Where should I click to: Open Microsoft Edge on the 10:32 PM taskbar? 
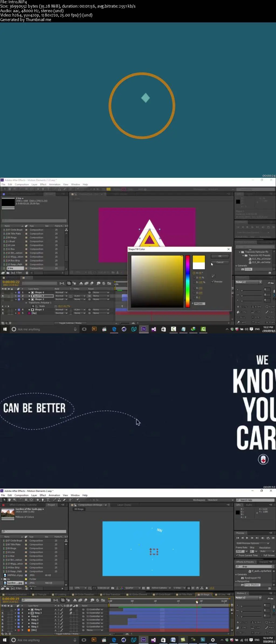114,329
